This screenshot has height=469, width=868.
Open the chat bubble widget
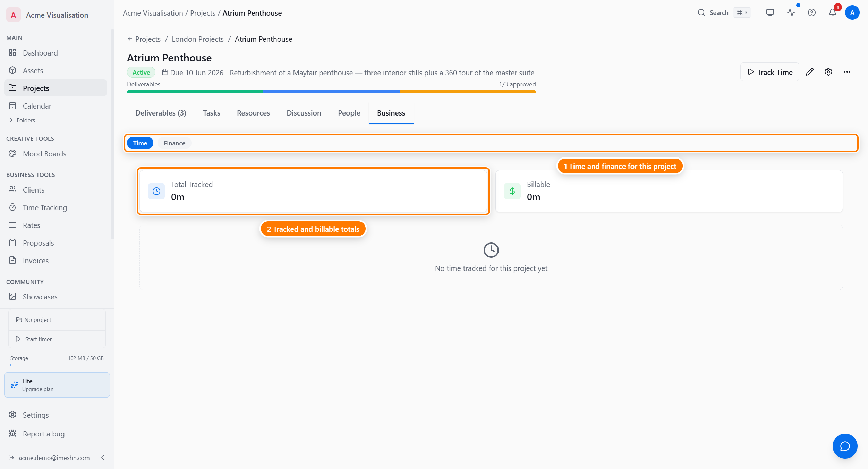click(845, 446)
